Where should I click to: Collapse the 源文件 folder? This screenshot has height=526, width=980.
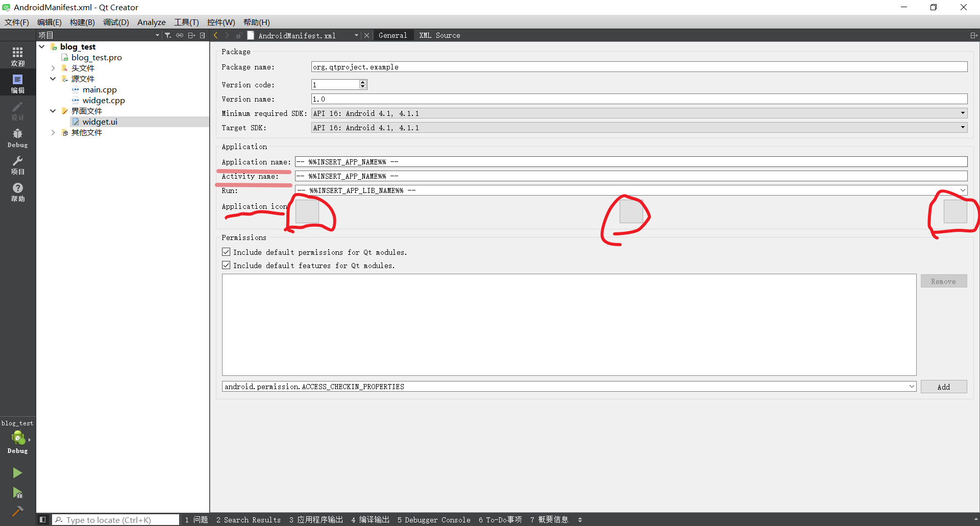pos(53,79)
